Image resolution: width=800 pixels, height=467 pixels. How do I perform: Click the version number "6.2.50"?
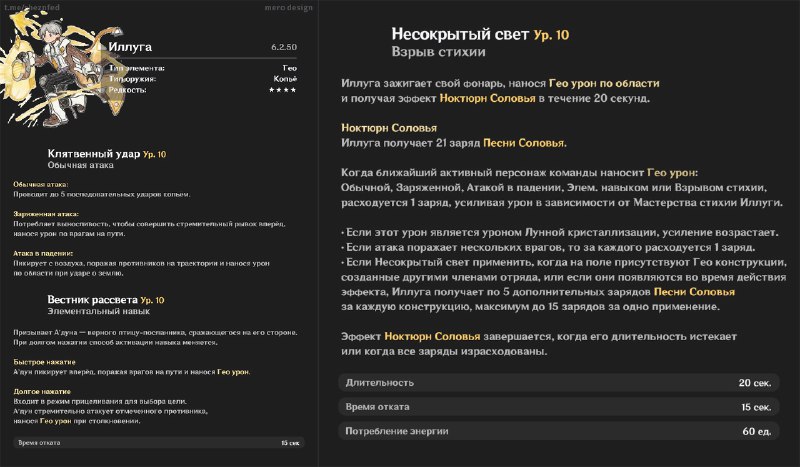click(x=284, y=47)
